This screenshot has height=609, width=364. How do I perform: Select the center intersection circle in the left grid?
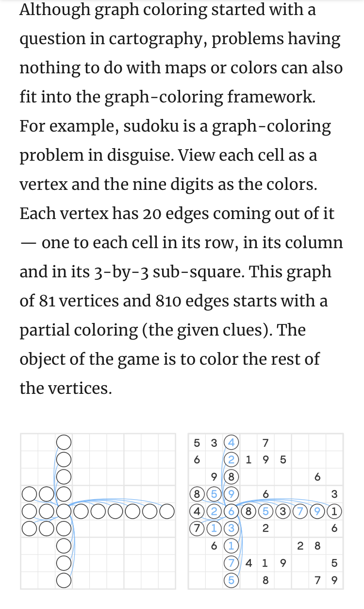tap(64, 511)
